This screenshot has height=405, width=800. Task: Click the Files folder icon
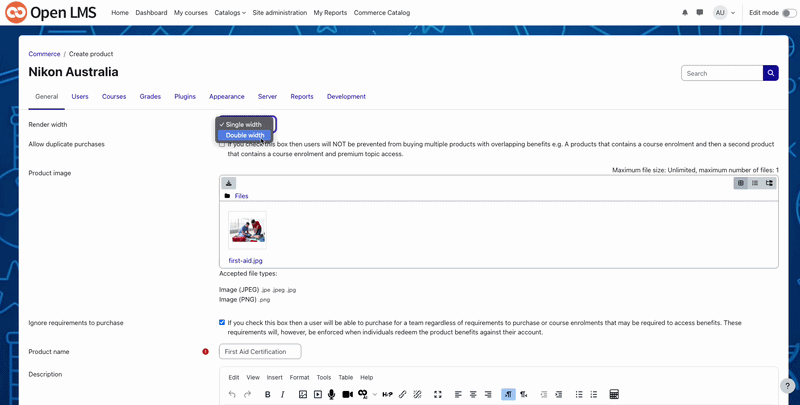click(227, 196)
